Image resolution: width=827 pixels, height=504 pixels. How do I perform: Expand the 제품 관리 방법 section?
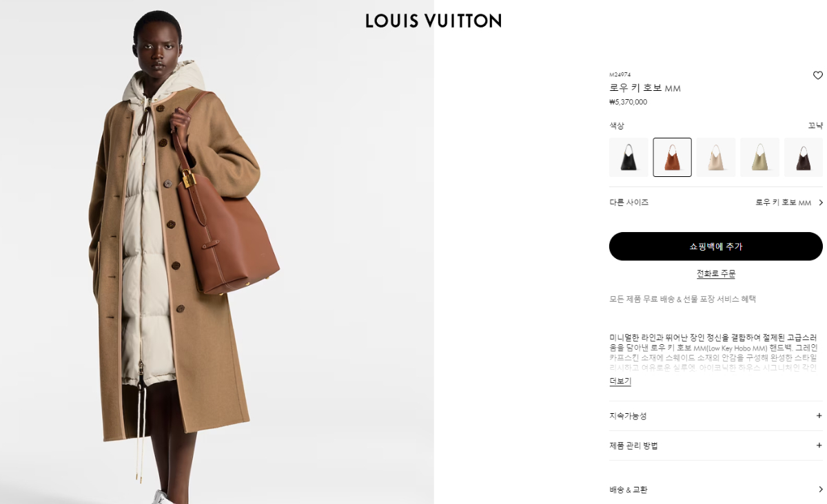pyautogui.click(x=716, y=445)
